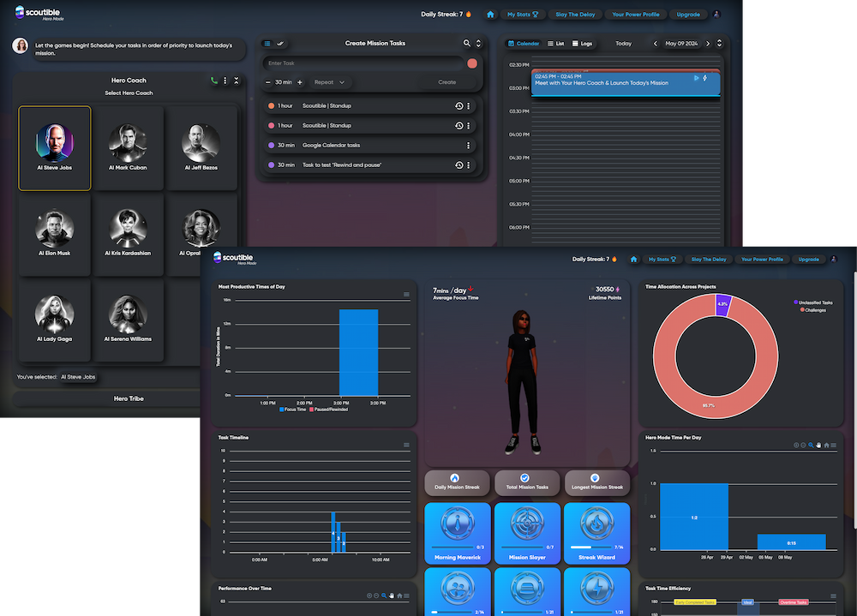Open Your Power Profile in the stats window

(x=762, y=260)
